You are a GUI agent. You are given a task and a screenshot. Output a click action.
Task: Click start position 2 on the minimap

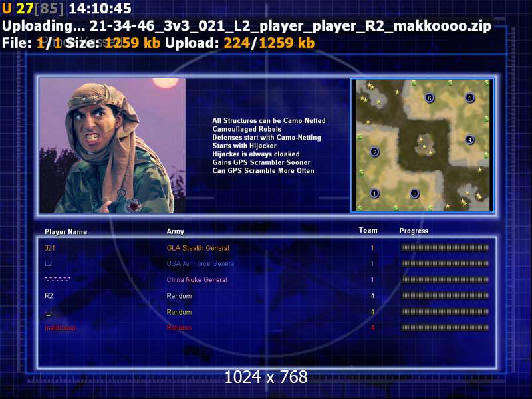[x=374, y=152]
